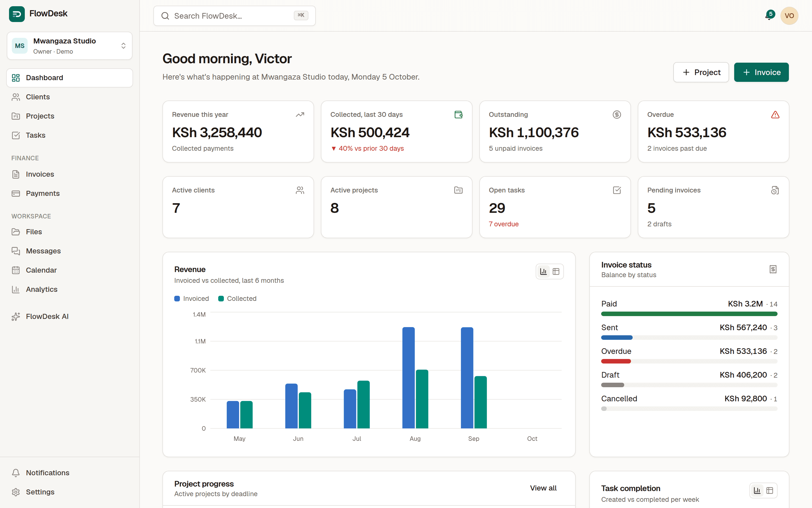
Task: Click the search magnifier icon
Action: [165, 16]
